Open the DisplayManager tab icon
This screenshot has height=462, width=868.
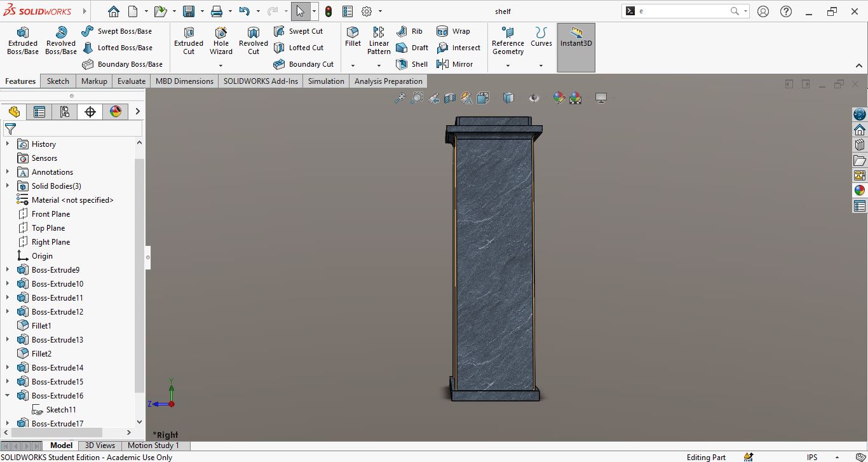tap(116, 112)
